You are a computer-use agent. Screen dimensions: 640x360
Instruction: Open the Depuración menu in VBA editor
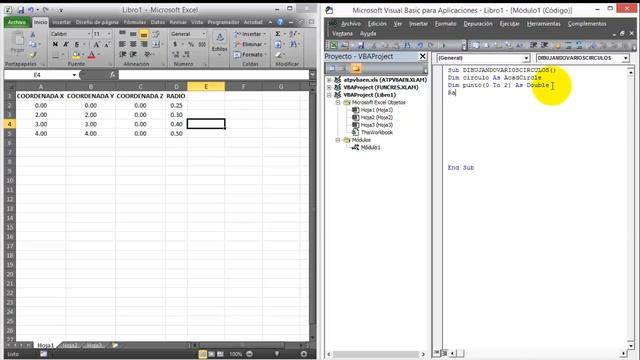pos(478,24)
